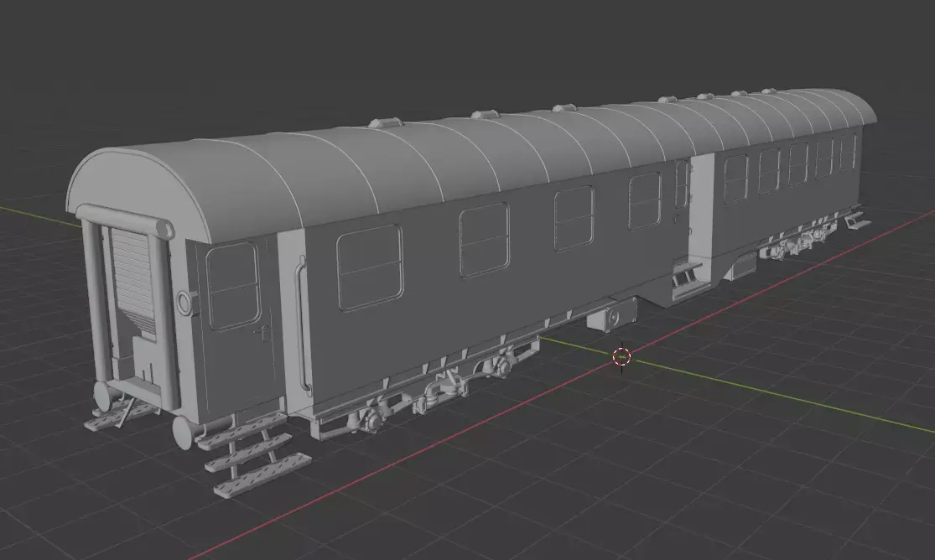Select the steps at the far end of the carriage
The height and width of the screenshot is (560, 935).
(856, 221)
